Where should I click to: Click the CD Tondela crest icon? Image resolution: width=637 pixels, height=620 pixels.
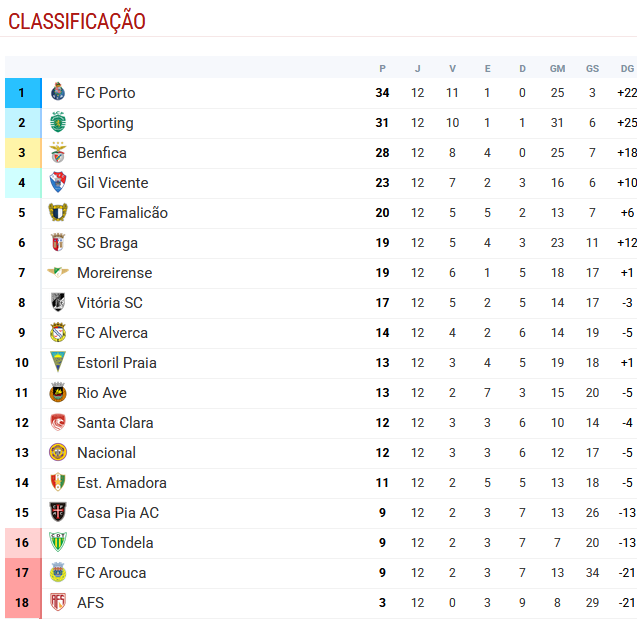(x=58, y=543)
